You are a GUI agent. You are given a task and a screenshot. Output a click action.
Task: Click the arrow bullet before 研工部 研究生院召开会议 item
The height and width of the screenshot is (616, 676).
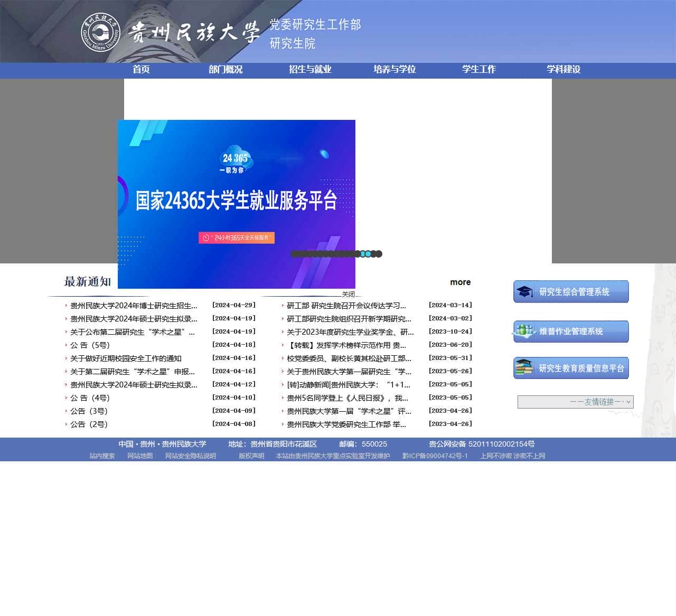tap(283, 305)
